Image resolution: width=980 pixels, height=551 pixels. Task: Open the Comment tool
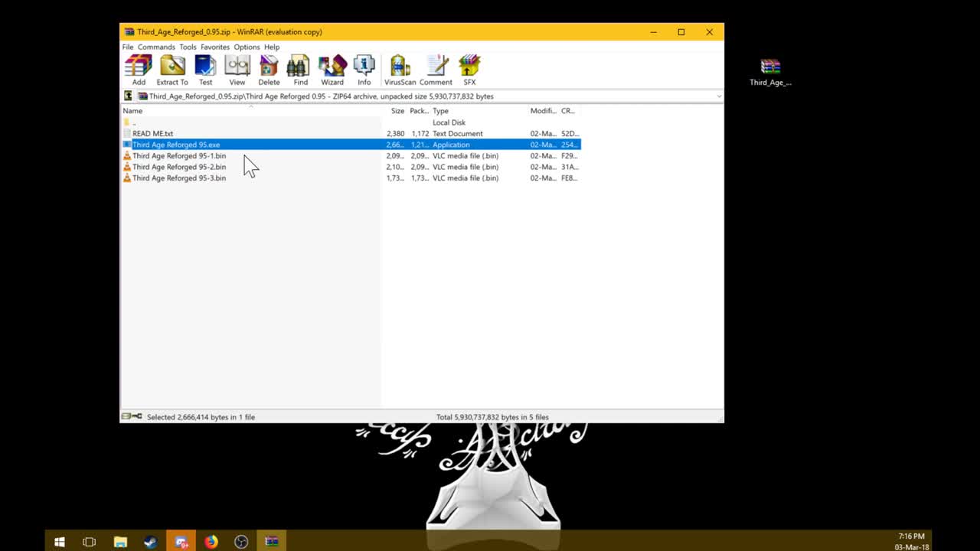tap(436, 69)
